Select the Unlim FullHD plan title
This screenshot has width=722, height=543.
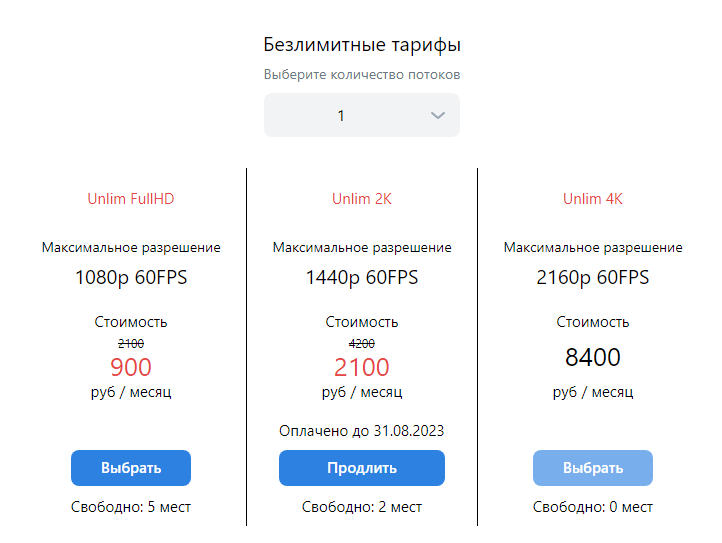pyautogui.click(x=131, y=199)
